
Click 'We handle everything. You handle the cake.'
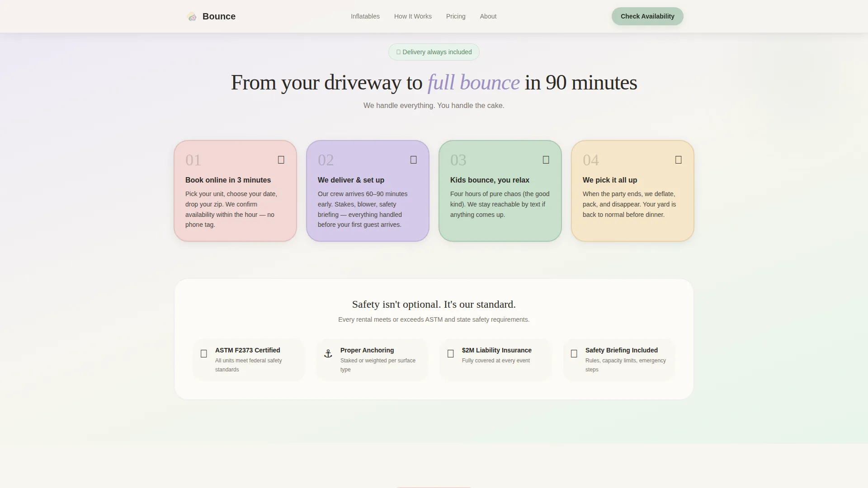tap(434, 105)
